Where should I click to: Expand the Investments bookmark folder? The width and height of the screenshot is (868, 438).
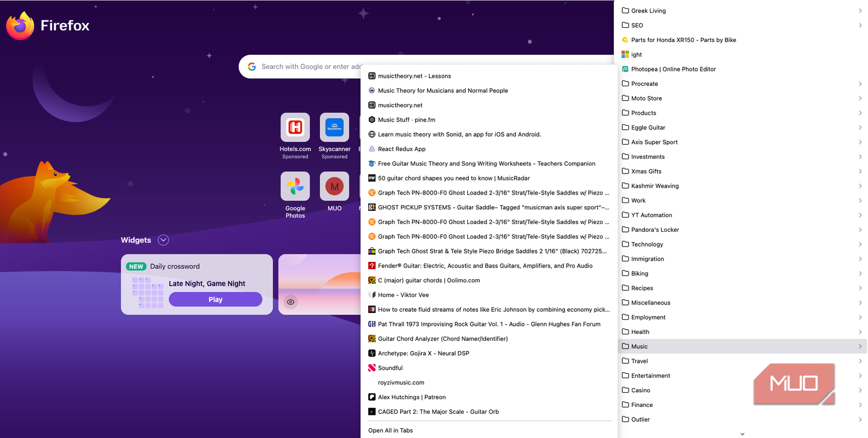742,157
